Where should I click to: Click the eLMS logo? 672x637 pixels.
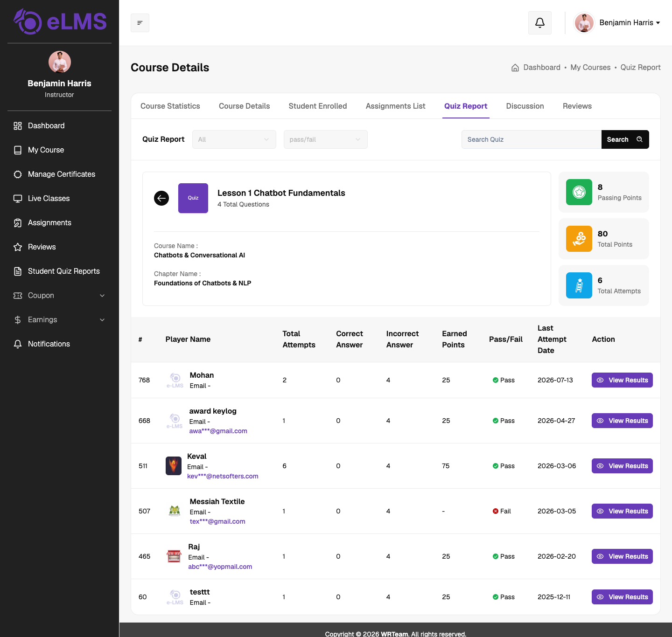pos(60,22)
